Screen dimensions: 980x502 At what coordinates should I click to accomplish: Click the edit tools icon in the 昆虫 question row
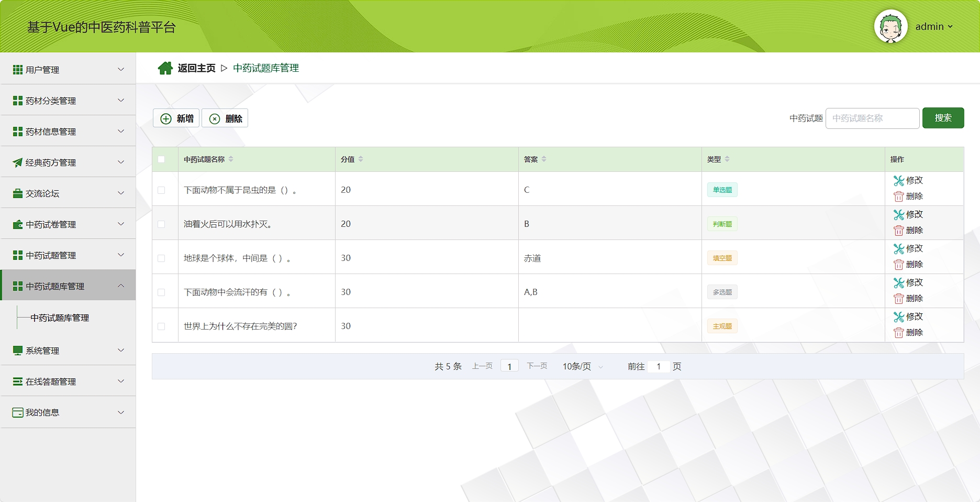click(x=899, y=181)
